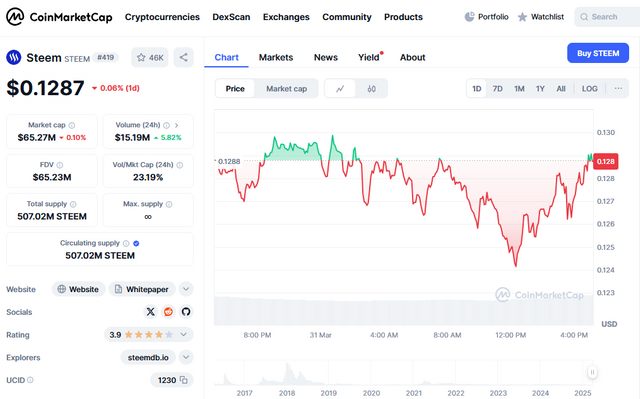Add Steem to watchlist via star button
Viewport: 640px width, 399px height.
tap(150, 58)
